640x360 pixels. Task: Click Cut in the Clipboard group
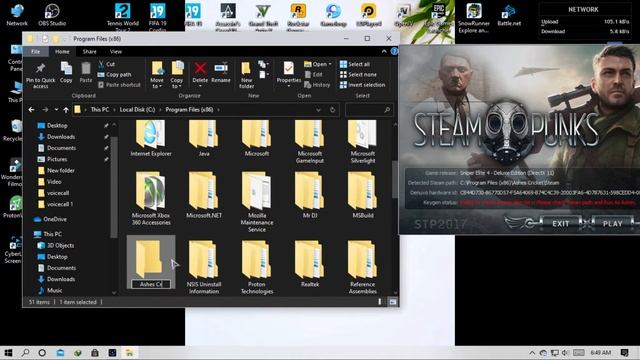(107, 64)
